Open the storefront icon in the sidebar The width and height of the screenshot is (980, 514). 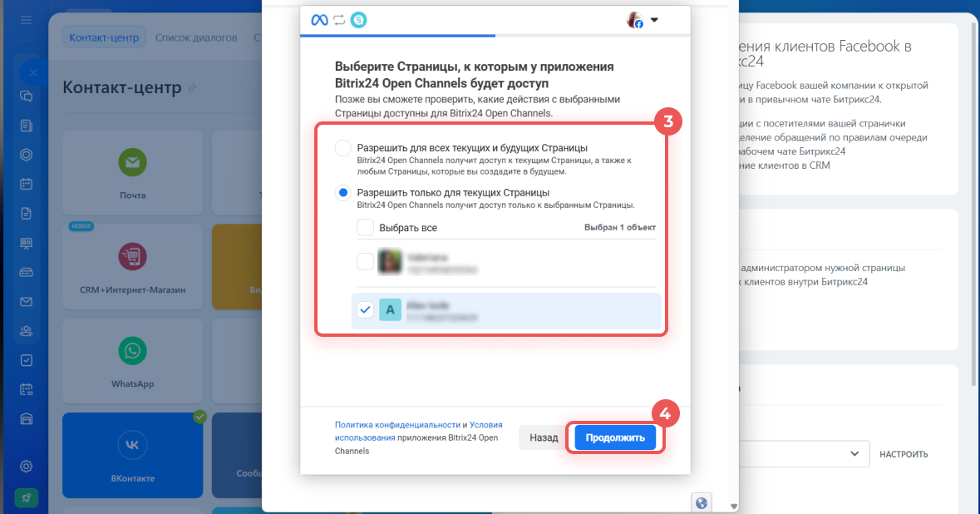[x=27, y=419]
